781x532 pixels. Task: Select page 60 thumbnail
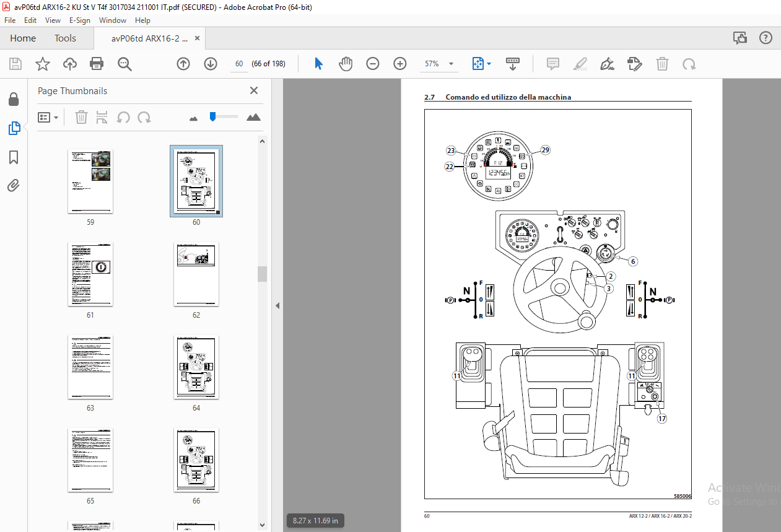coord(196,181)
